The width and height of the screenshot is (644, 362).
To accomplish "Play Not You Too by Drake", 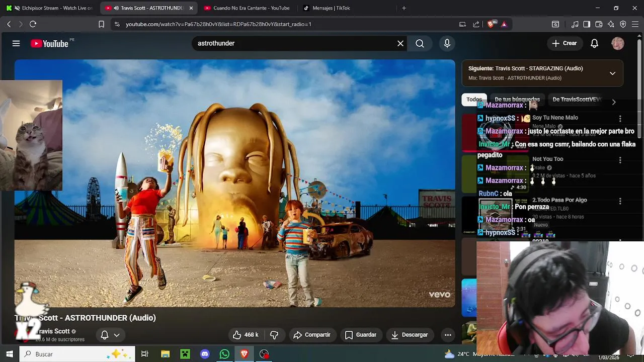I will click(x=547, y=159).
